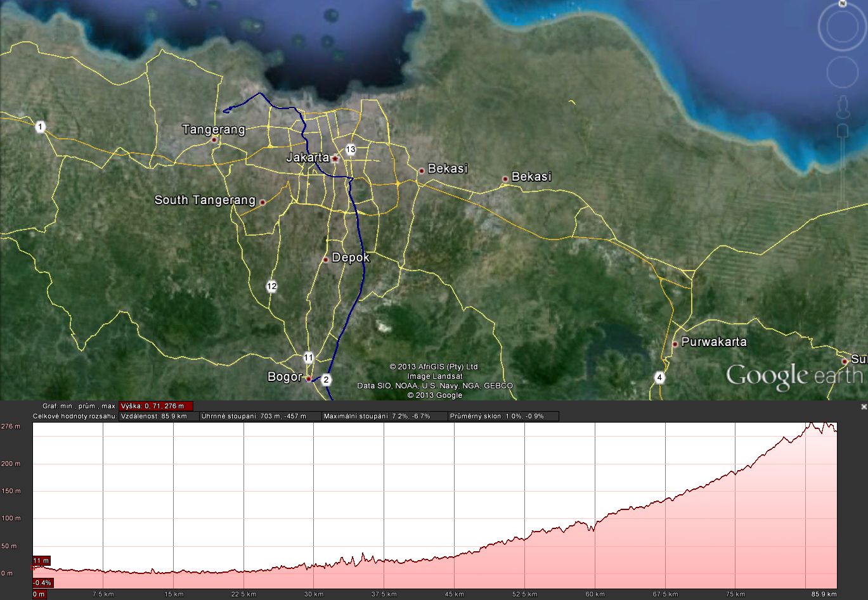Click the Vzdálenost 85.9 km field

[x=159, y=416]
